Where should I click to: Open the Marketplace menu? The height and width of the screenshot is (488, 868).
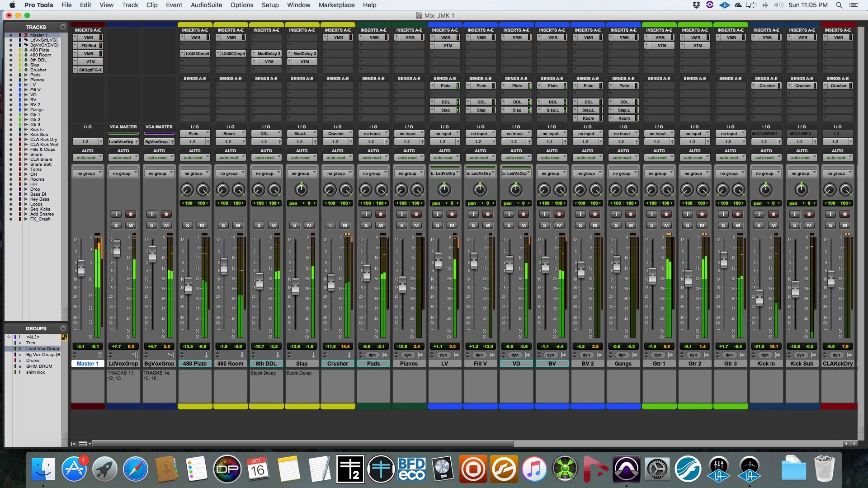click(336, 5)
